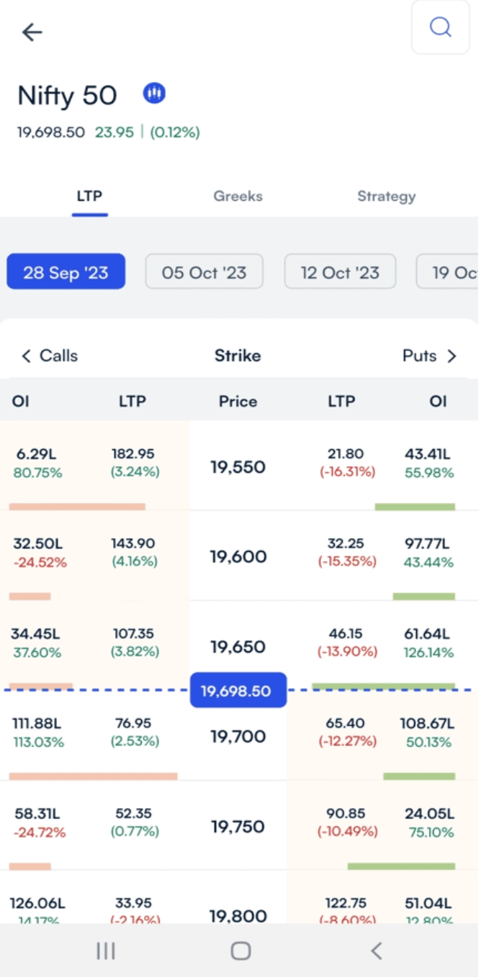Click the back arrow at top left
Image resolution: width=481 pixels, height=980 pixels.
(x=32, y=32)
